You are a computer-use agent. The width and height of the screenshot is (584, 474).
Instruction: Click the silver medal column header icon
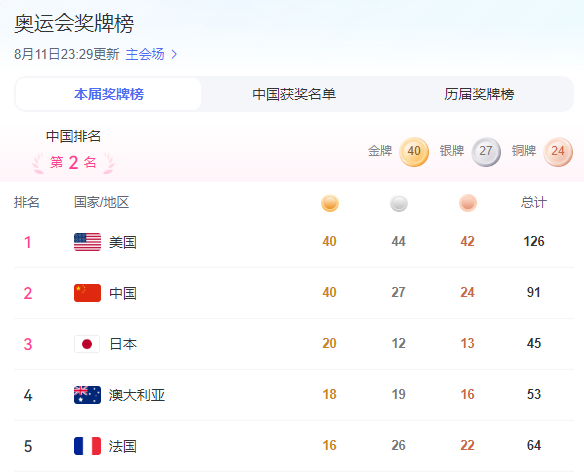tap(399, 203)
